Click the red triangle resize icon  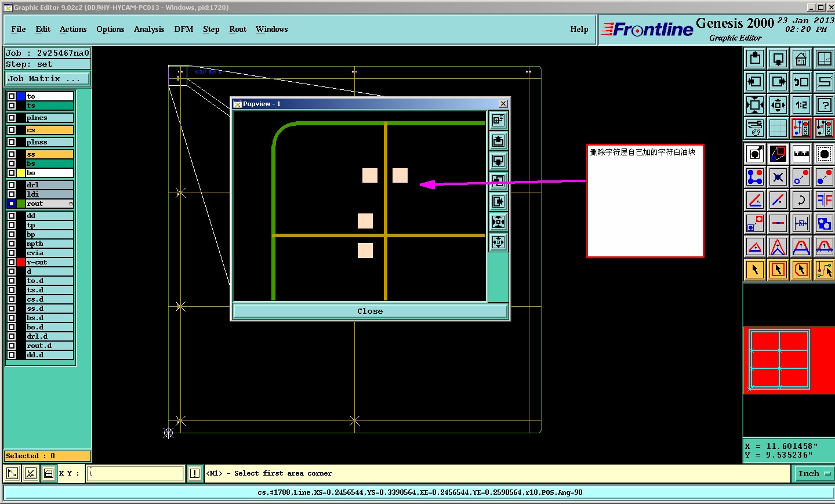(x=755, y=246)
